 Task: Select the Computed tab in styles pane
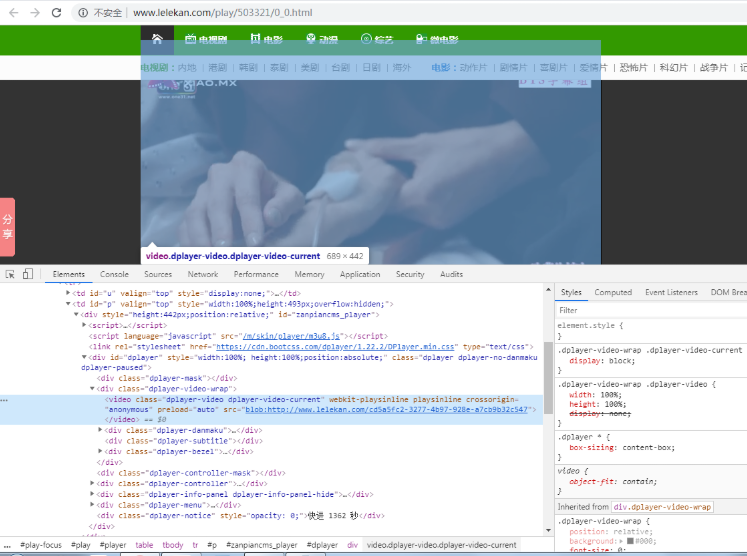(x=613, y=292)
